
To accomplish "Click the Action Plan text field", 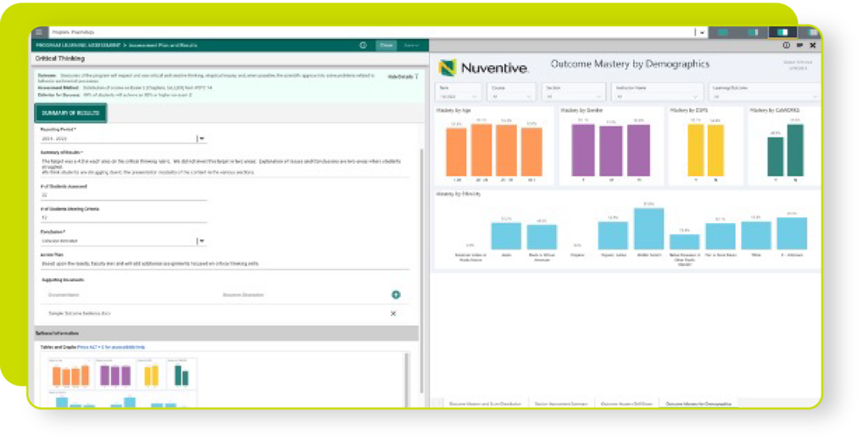I will [225, 264].
